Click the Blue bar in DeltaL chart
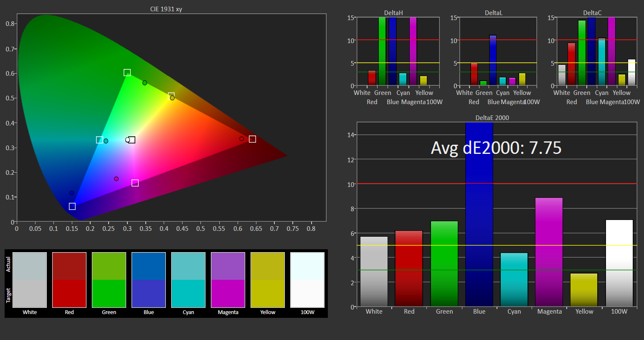Viewport: 644px width, 340px height. coord(493,60)
